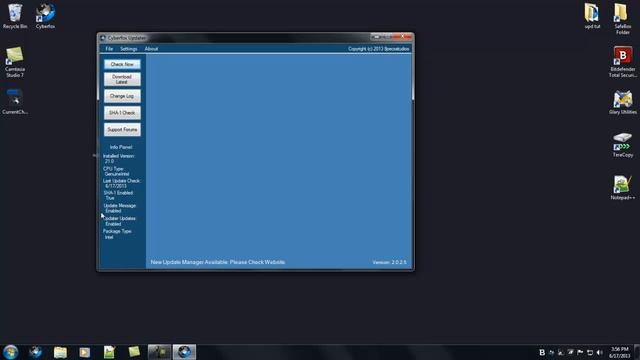Click the CPU Type GenuineIntel text
Image resolution: width=640 pixels, height=360 pixels.
click(x=116, y=171)
